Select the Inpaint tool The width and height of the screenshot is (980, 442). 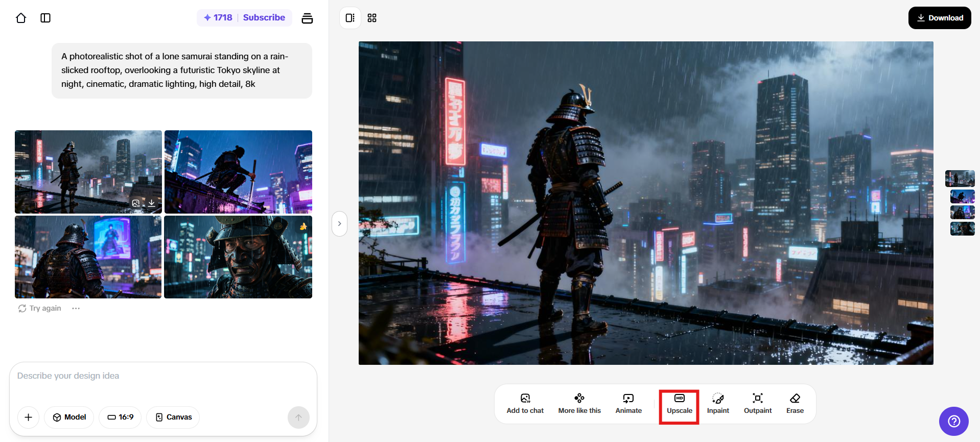pos(718,404)
